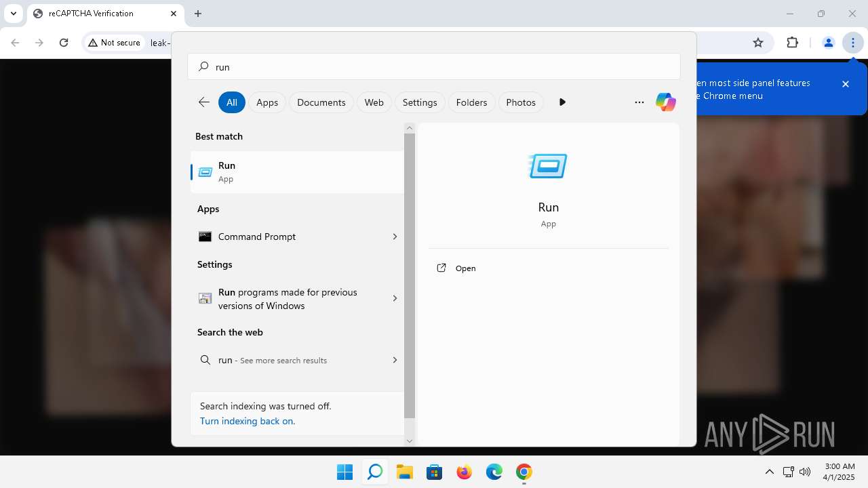Image resolution: width=868 pixels, height=488 pixels.
Task: Open the search options ellipsis menu
Action: click(x=639, y=102)
